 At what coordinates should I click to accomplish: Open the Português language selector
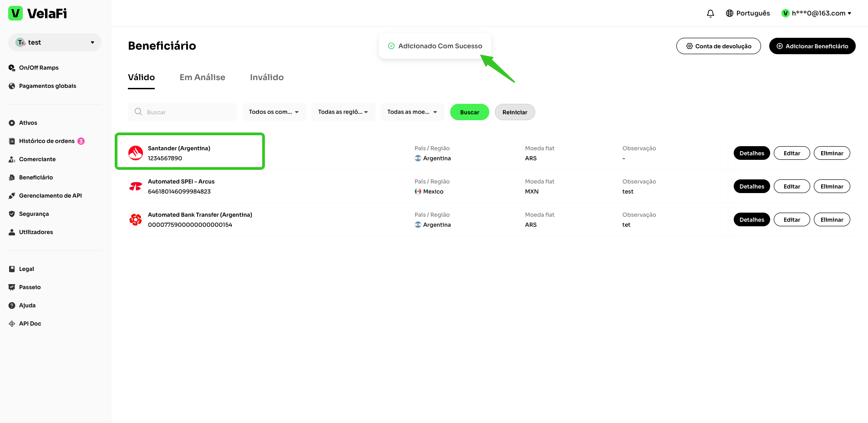[748, 13]
